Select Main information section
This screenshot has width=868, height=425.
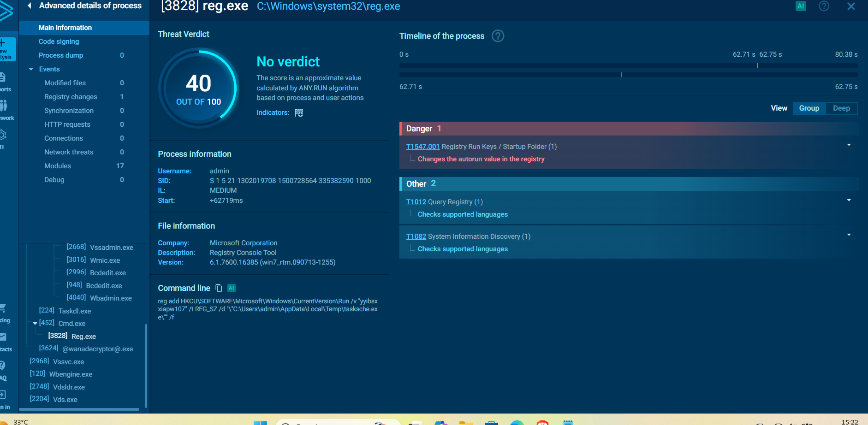click(84, 28)
